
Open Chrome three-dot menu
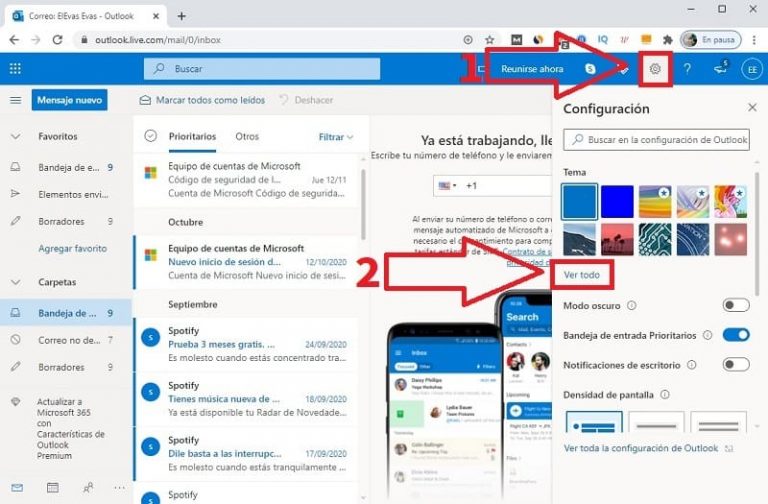click(x=754, y=40)
